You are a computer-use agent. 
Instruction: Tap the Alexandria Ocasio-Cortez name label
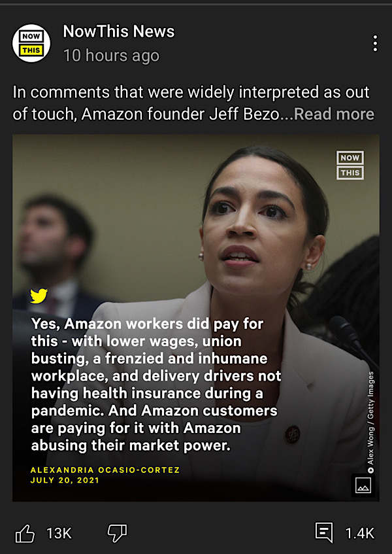click(x=105, y=470)
